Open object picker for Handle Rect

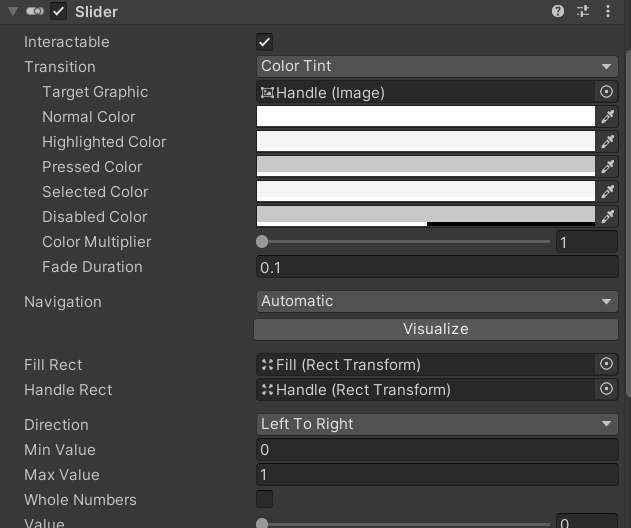(606, 389)
